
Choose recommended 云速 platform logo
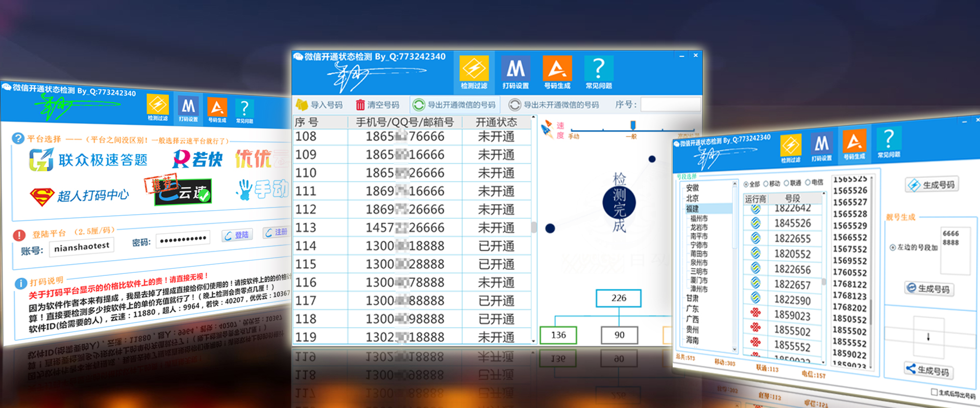pyautogui.click(x=183, y=192)
